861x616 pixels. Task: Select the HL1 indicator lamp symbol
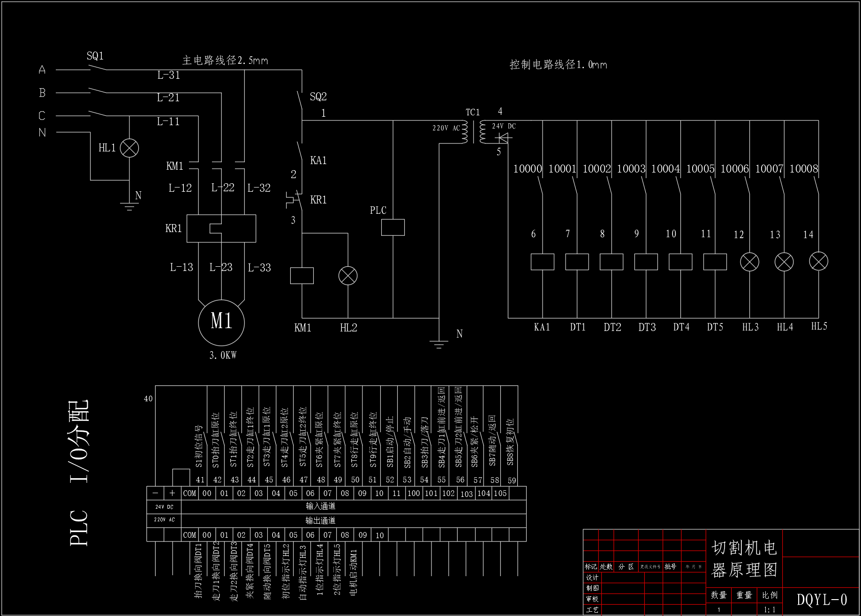(129, 148)
